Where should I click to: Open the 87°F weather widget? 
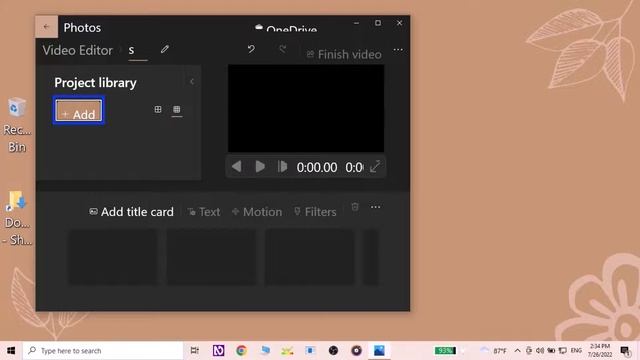pos(493,351)
